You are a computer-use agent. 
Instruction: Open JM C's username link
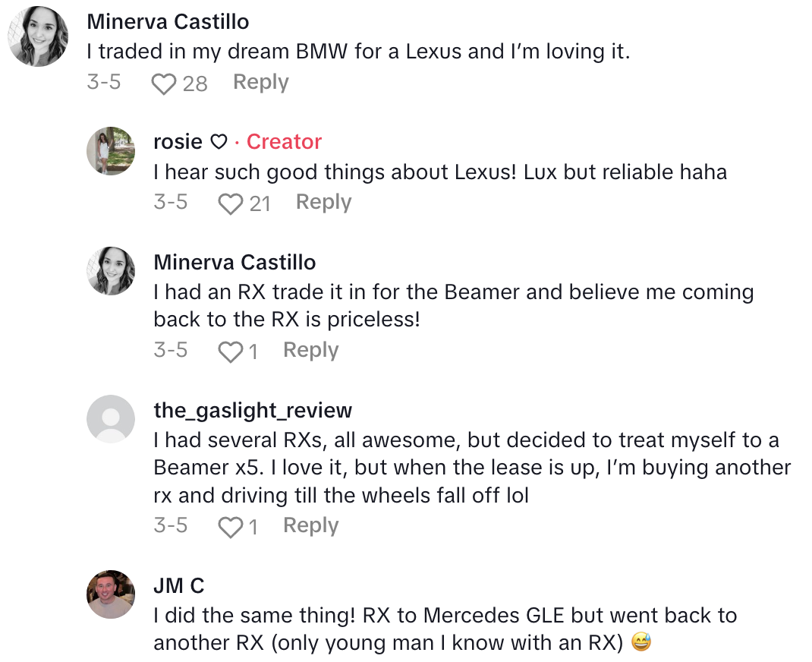point(179,586)
